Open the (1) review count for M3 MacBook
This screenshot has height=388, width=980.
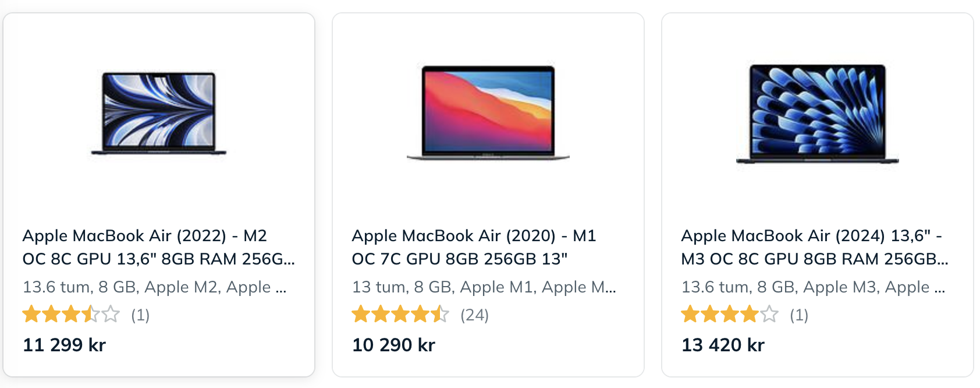coord(799,315)
